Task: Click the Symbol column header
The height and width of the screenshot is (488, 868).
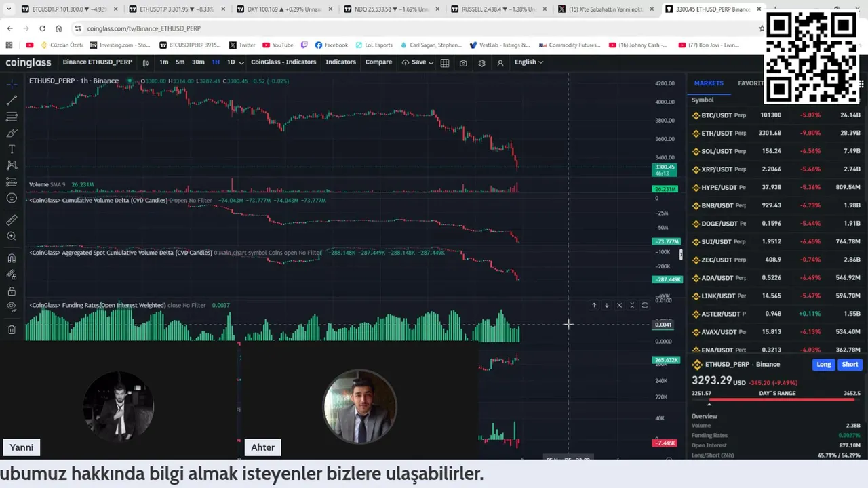Action: coord(703,100)
